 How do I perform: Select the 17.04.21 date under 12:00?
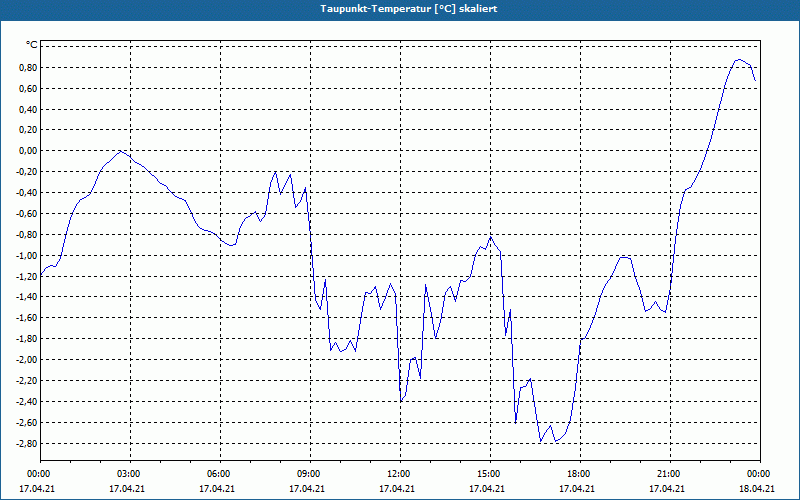(x=397, y=489)
